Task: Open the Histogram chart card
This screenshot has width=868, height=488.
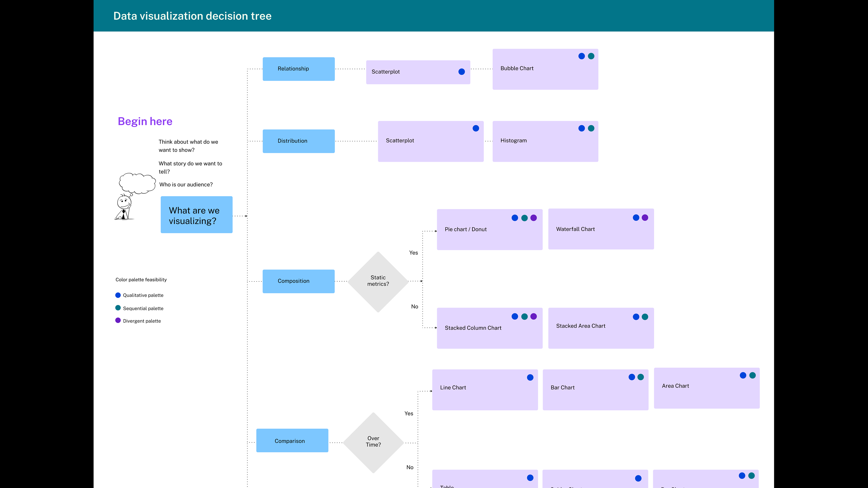Action: (x=545, y=141)
